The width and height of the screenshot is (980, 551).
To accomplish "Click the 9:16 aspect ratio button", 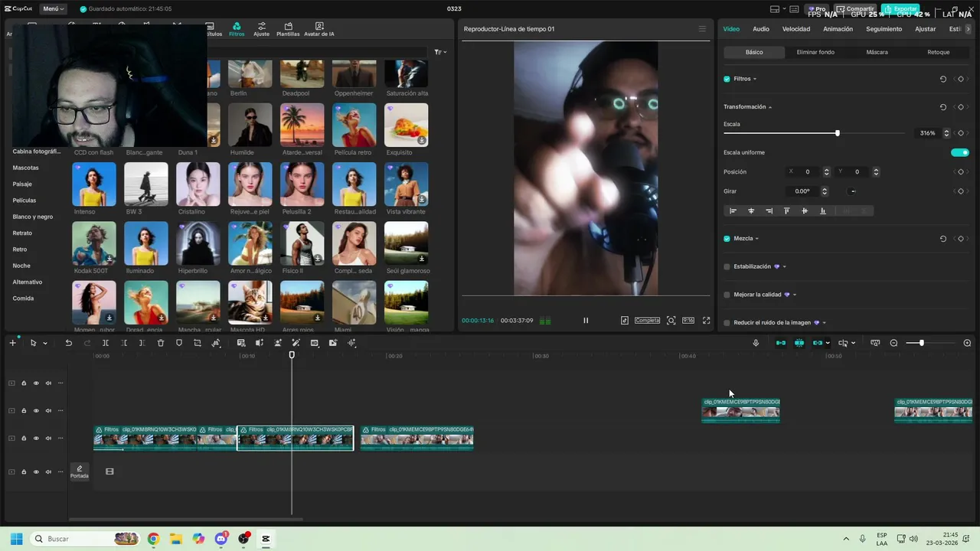I will 688,321.
